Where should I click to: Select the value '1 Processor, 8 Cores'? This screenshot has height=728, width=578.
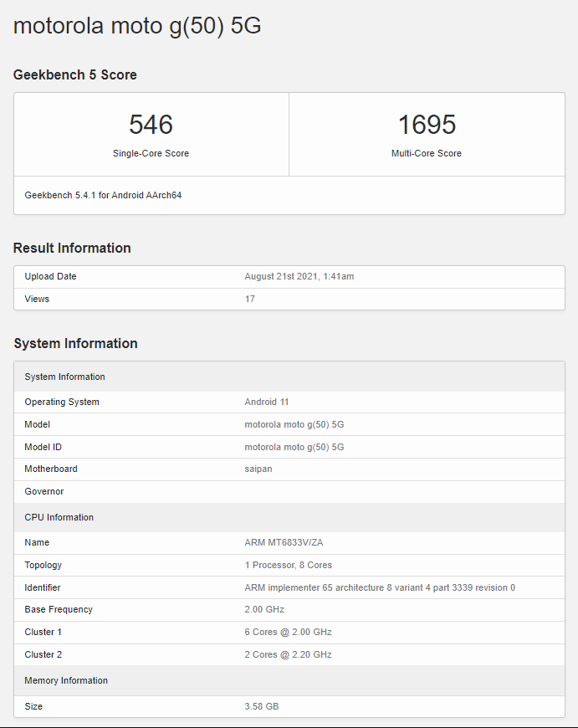[x=289, y=565]
